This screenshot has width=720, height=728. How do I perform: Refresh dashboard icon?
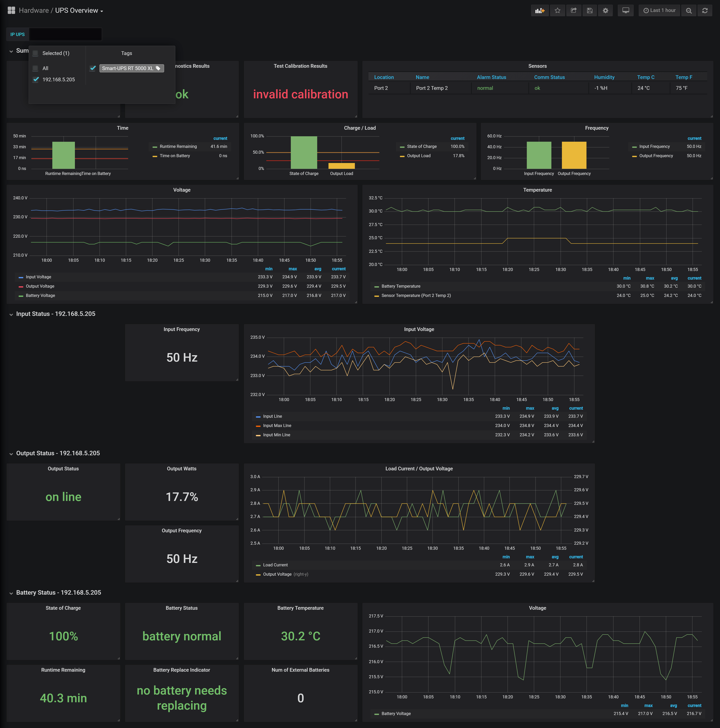(x=705, y=11)
